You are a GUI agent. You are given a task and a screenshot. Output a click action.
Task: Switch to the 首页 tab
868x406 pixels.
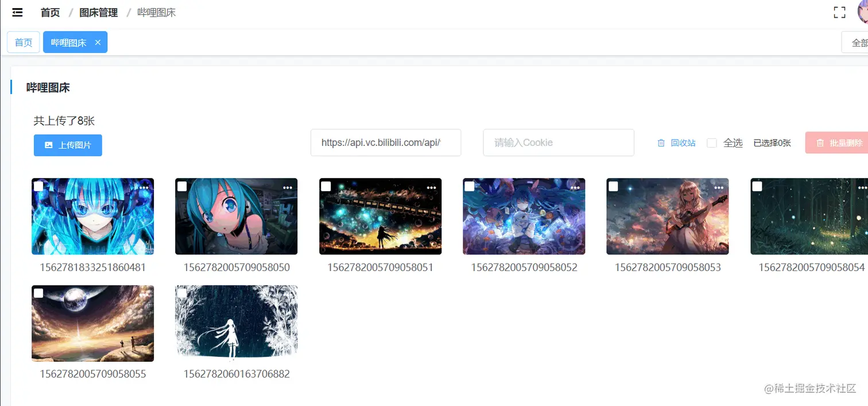point(24,42)
